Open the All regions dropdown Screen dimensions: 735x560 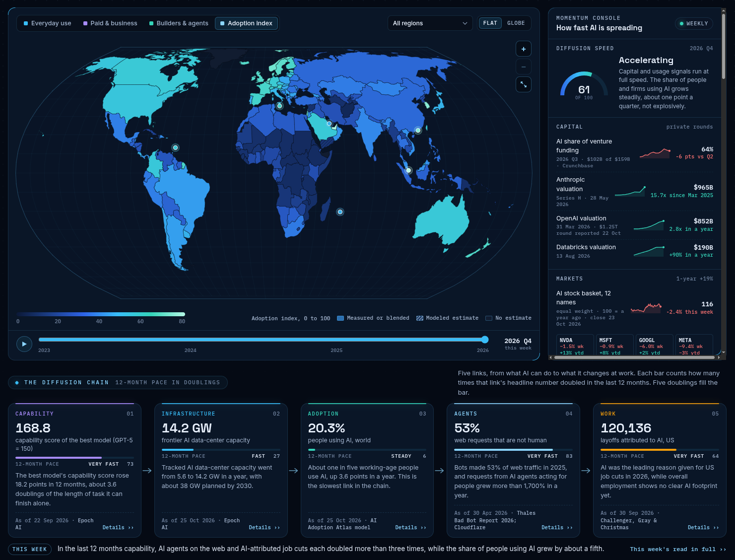[430, 23]
